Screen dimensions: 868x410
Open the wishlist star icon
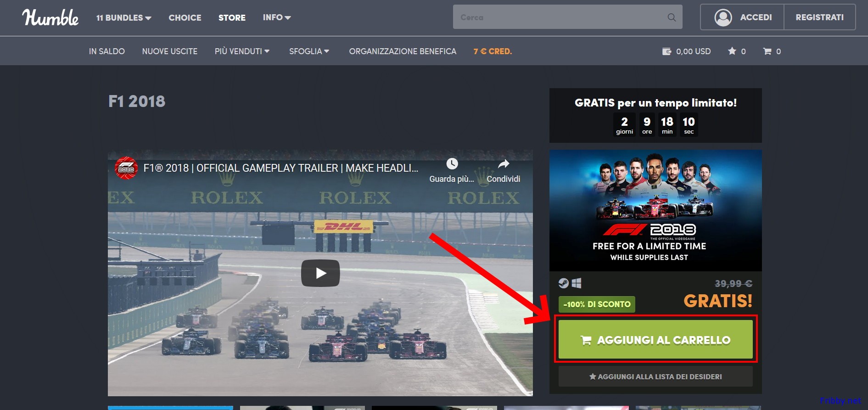point(732,51)
